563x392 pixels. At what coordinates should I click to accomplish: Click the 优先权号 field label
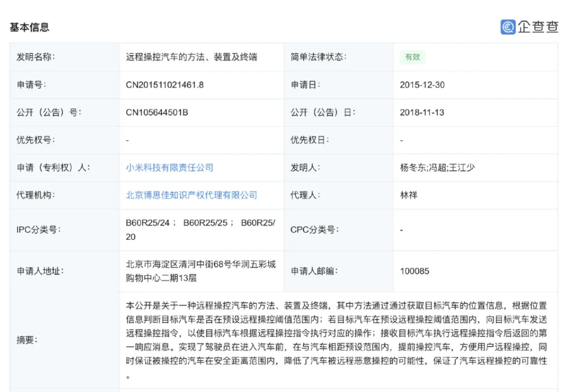[35, 140]
